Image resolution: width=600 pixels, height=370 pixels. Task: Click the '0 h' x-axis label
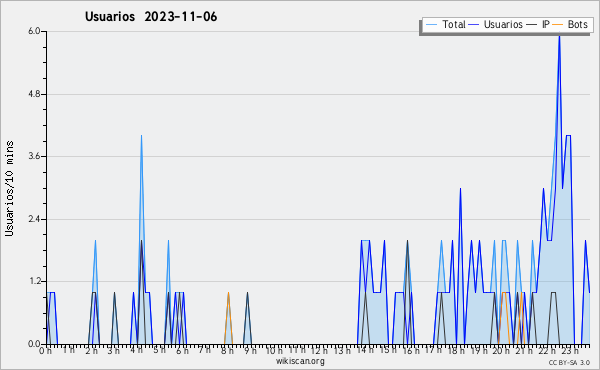[x=45, y=351]
